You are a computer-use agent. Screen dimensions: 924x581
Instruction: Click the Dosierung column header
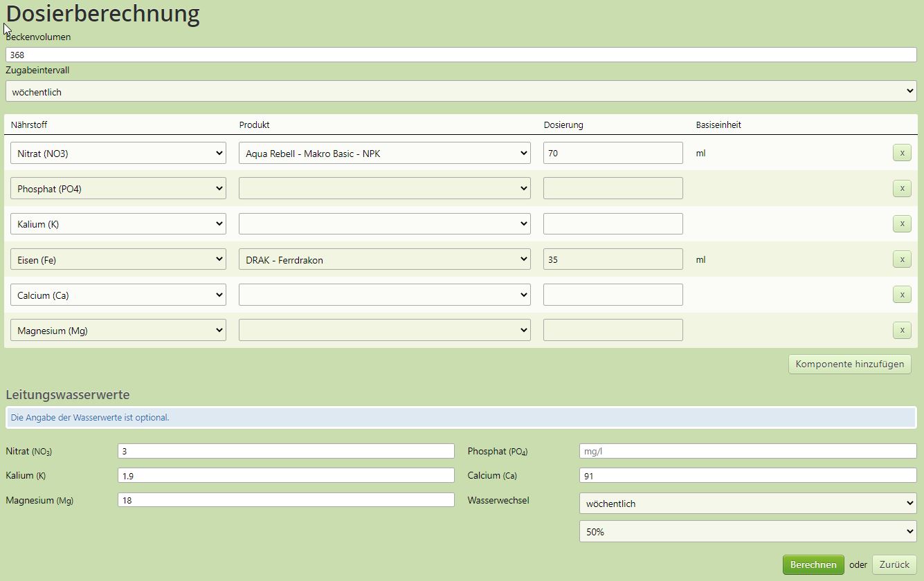coord(563,124)
